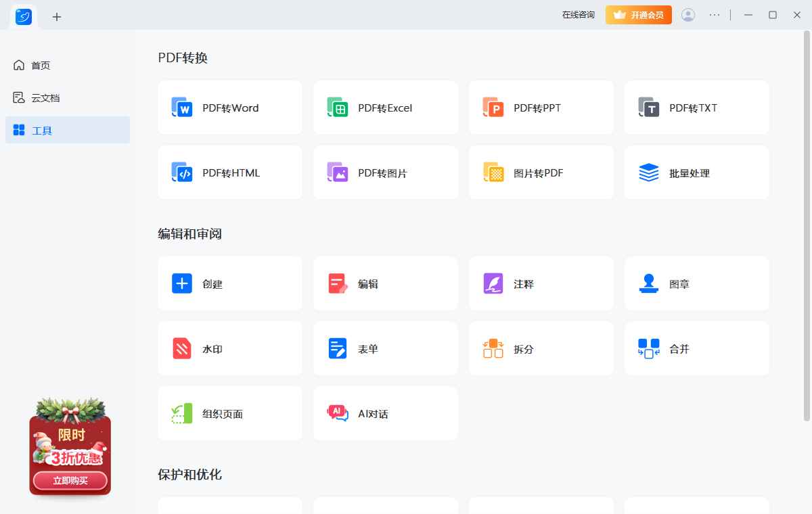Launch the AI对话 chat tool

click(x=385, y=413)
